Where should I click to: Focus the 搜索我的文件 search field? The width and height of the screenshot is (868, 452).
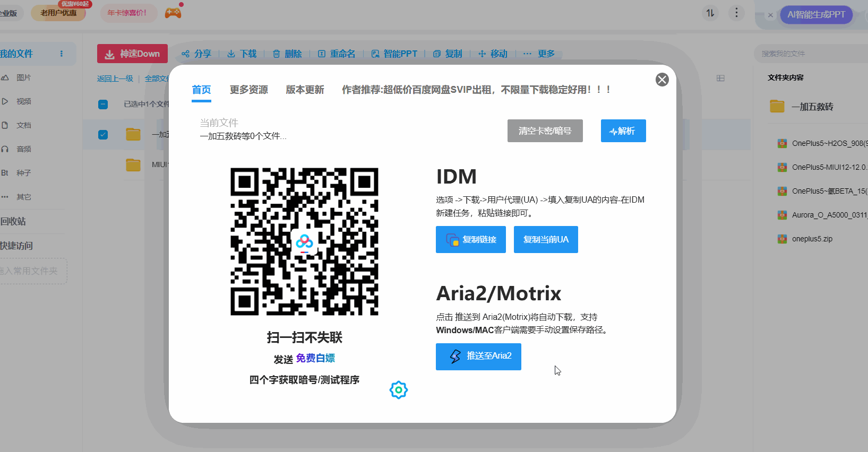point(811,54)
